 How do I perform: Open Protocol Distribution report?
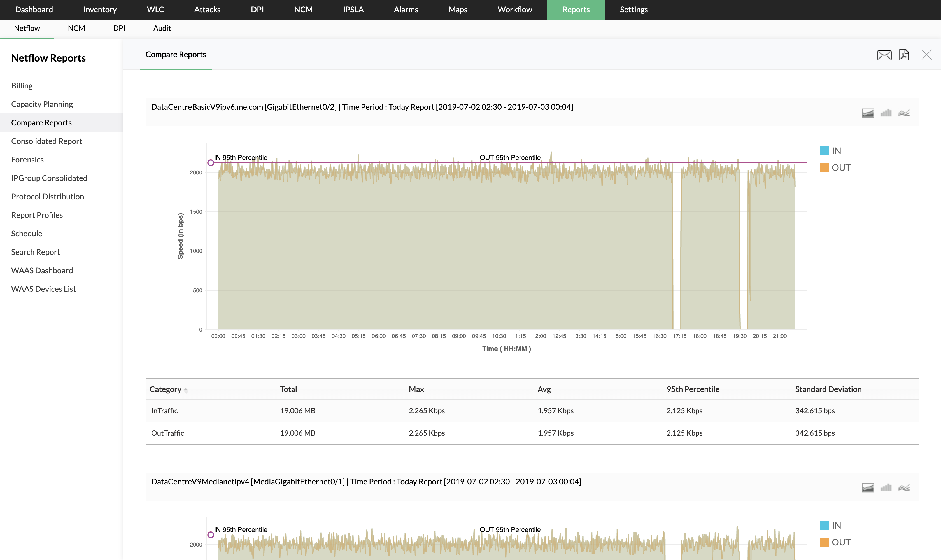click(x=48, y=197)
